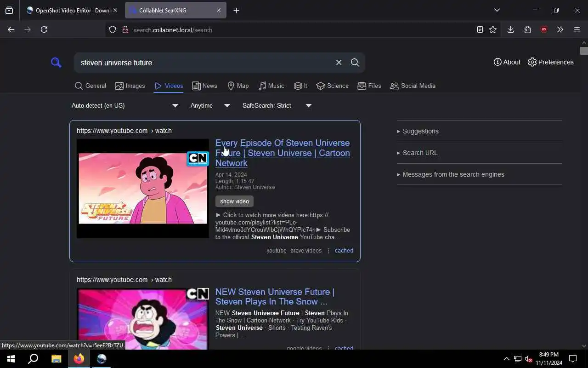Open cached link for Every Episode result

(x=344, y=251)
